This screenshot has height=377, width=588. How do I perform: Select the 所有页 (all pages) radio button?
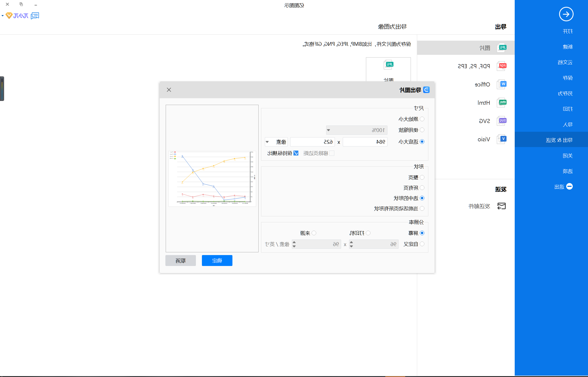tap(422, 188)
